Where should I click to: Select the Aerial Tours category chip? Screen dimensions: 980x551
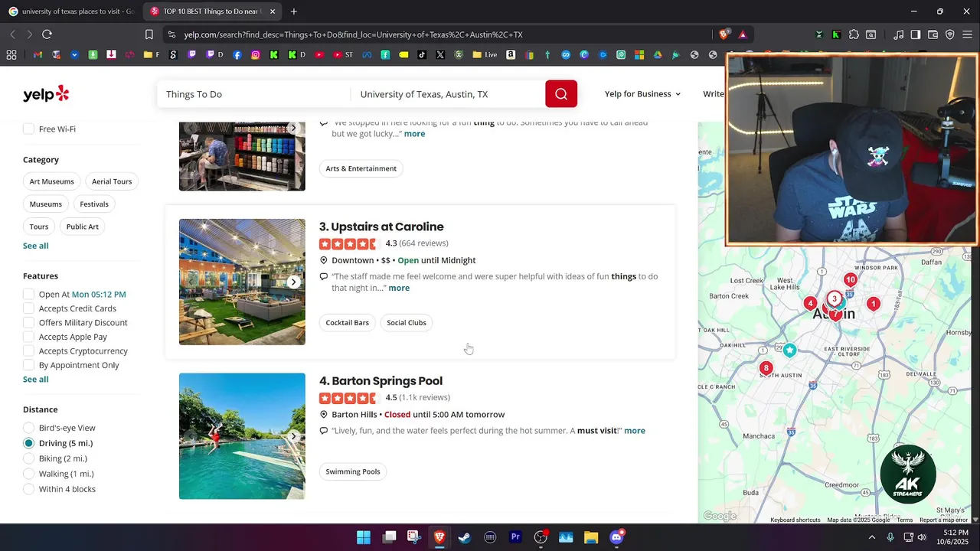click(x=112, y=181)
